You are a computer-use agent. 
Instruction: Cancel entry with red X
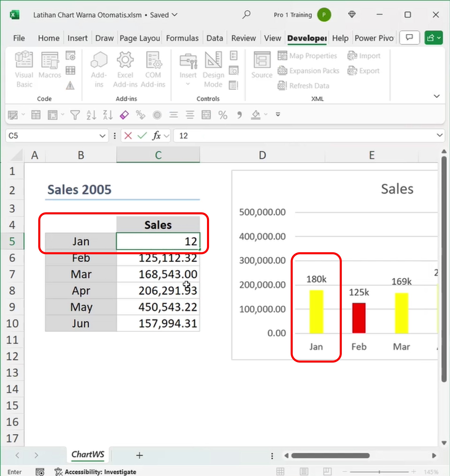pos(128,136)
